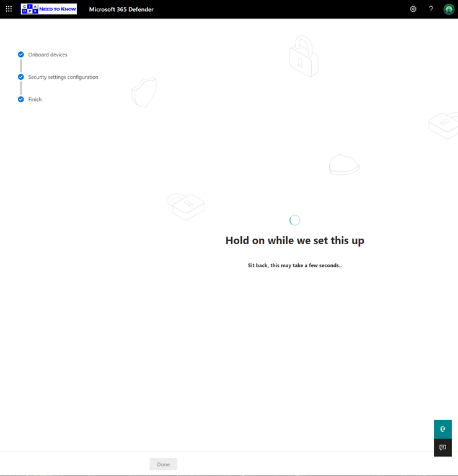Click the Onboard devices checkmark circle
458x476 pixels.
click(21, 55)
